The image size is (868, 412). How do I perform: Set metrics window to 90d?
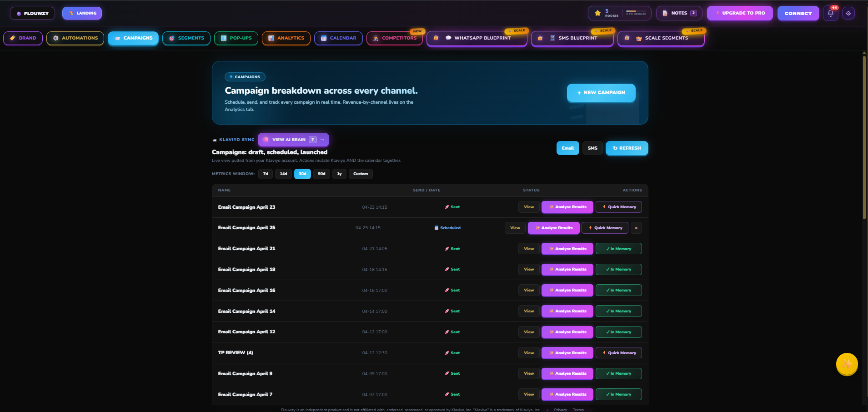321,174
